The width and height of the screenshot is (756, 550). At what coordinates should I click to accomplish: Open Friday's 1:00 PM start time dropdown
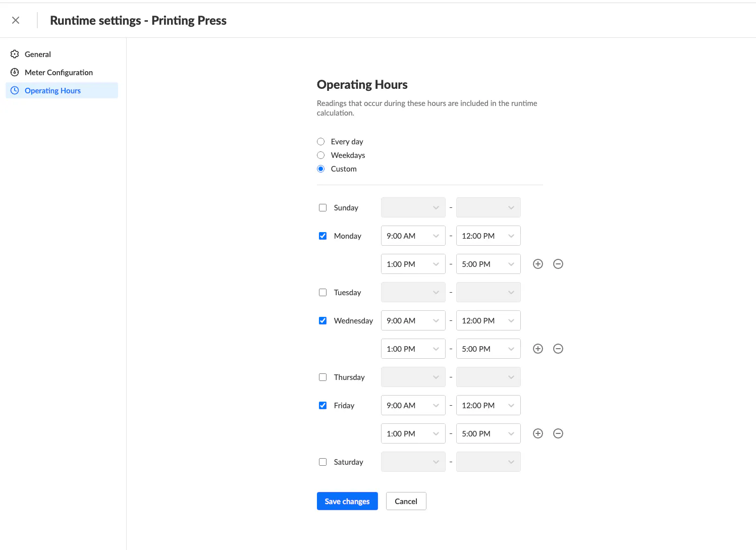(x=413, y=433)
